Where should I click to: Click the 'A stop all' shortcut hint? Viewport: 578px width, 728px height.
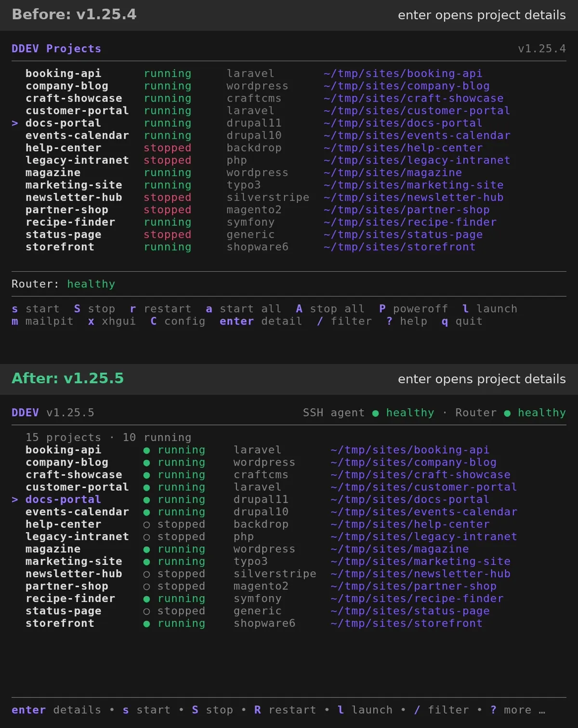330,309
